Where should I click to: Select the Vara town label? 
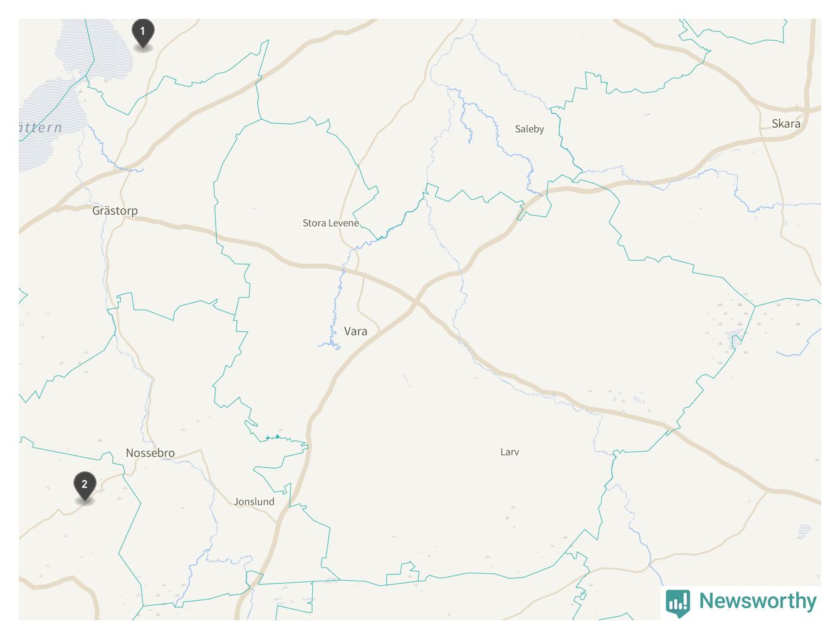coord(355,331)
